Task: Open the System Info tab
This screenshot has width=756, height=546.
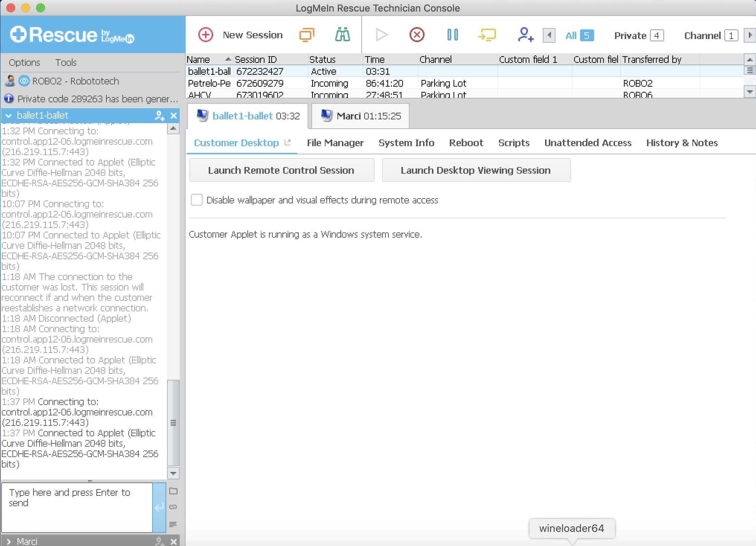Action: (406, 143)
